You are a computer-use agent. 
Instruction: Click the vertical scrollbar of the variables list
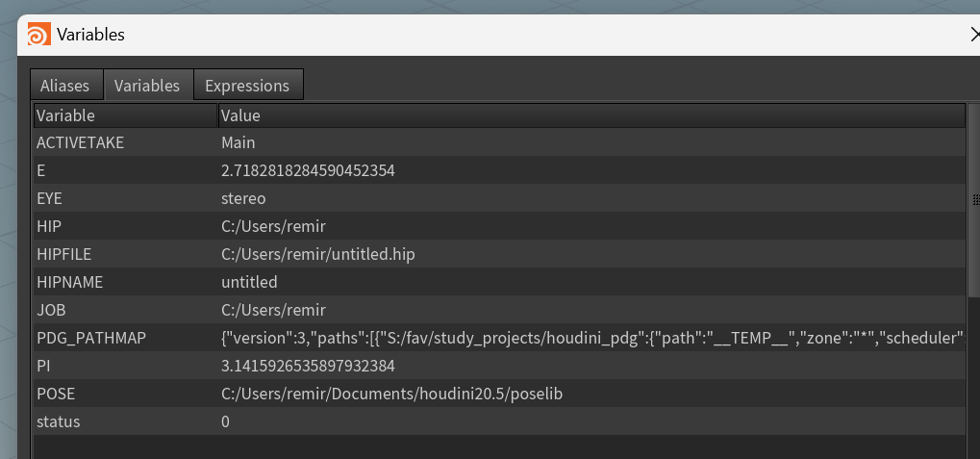click(x=974, y=200)
